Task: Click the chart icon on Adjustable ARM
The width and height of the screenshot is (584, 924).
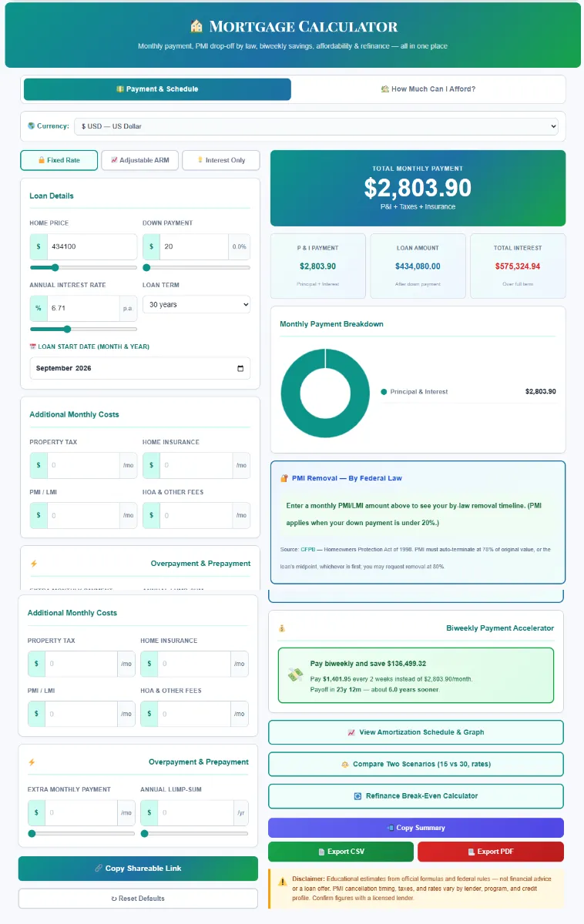Action: [114, 160]
